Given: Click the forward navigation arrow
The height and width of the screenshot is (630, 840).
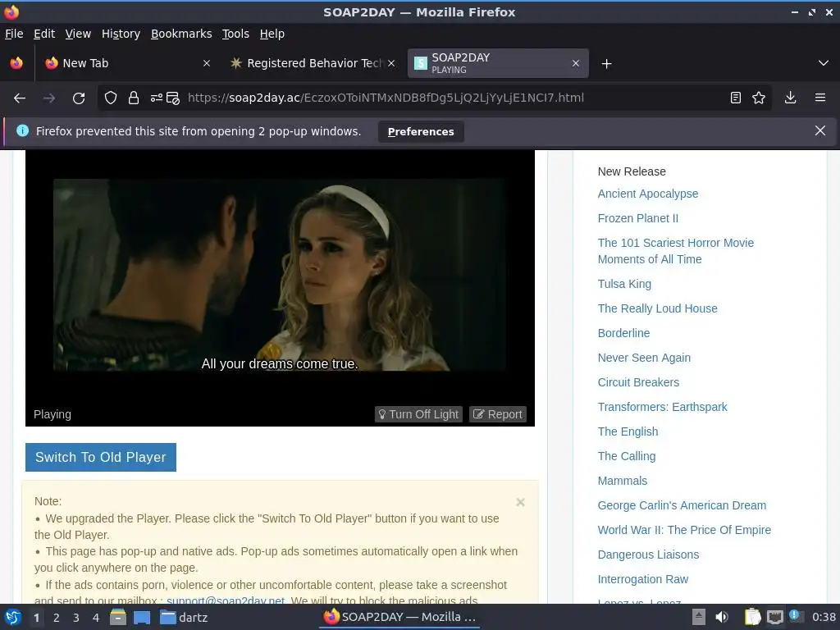Looking at the screenshot, I should (x=49, y=98).
